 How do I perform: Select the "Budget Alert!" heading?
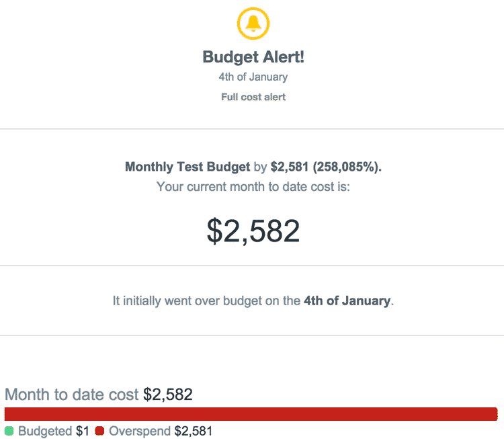pos(253,57)
